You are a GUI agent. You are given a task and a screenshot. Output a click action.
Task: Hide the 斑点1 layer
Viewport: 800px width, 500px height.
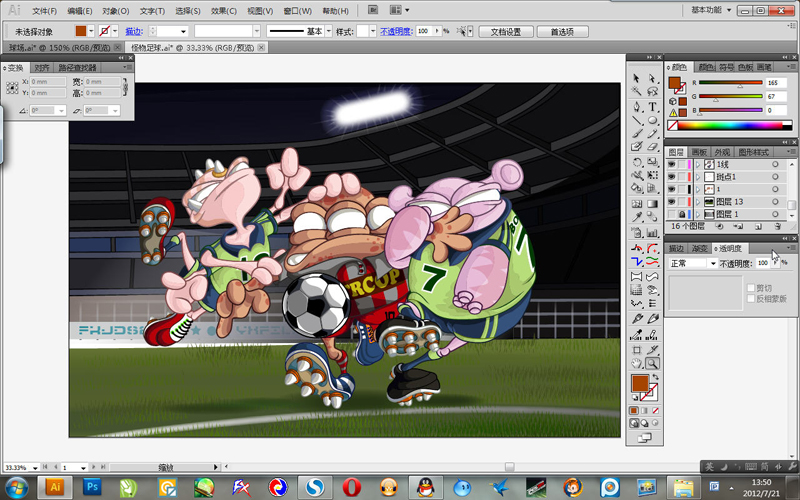click(x=671, y=177)
